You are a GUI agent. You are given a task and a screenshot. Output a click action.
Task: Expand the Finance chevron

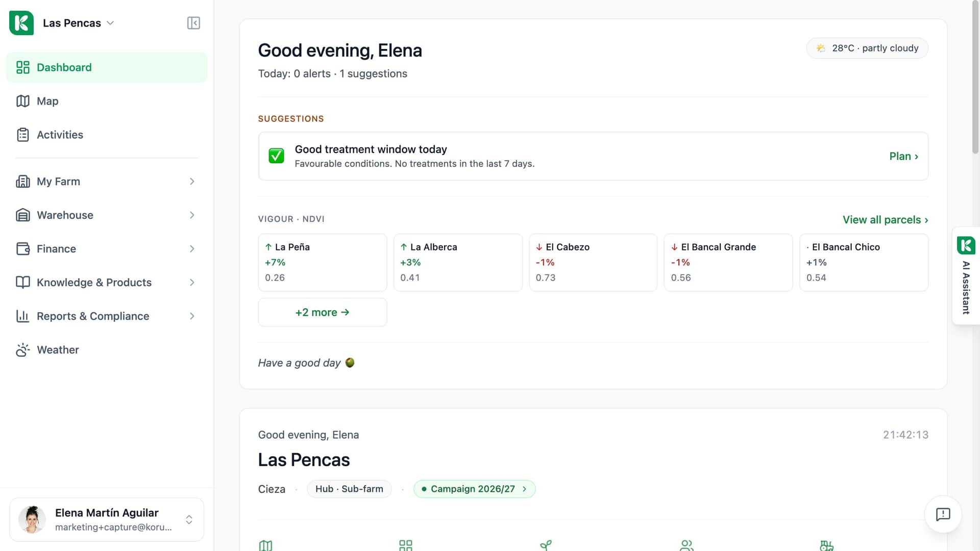(192, 249)
